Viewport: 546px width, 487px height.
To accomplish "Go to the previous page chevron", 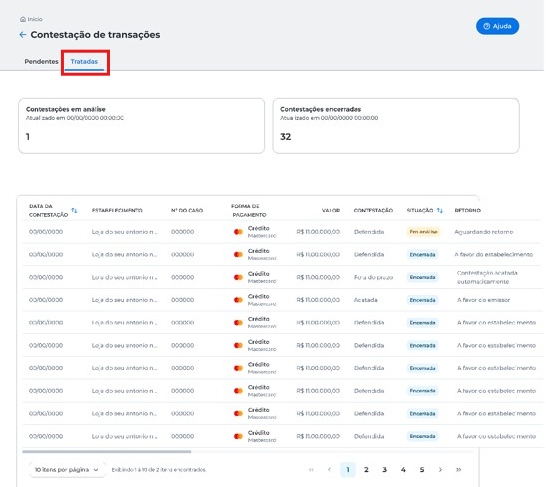I will point(329,470).
